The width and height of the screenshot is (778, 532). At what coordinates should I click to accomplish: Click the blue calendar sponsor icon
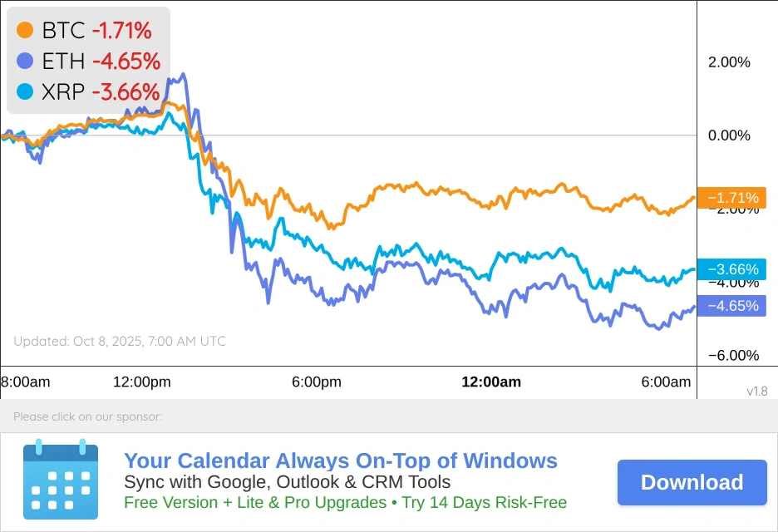[x=61, y=479]
